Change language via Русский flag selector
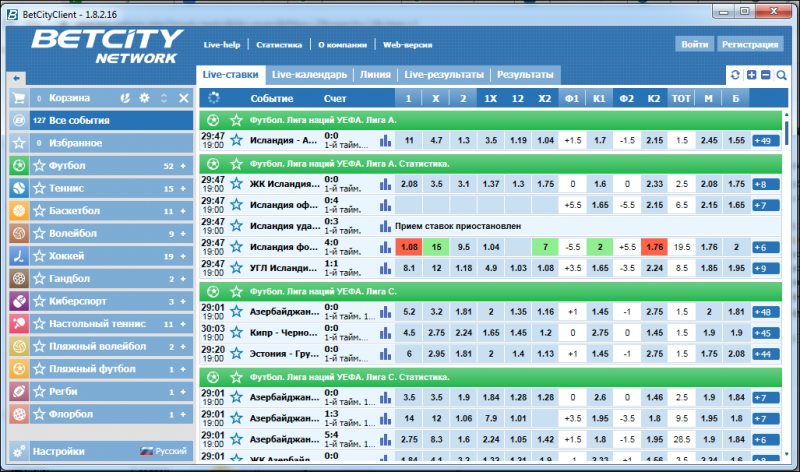Viewport: 800px width, 472px height. coord(164,451)
